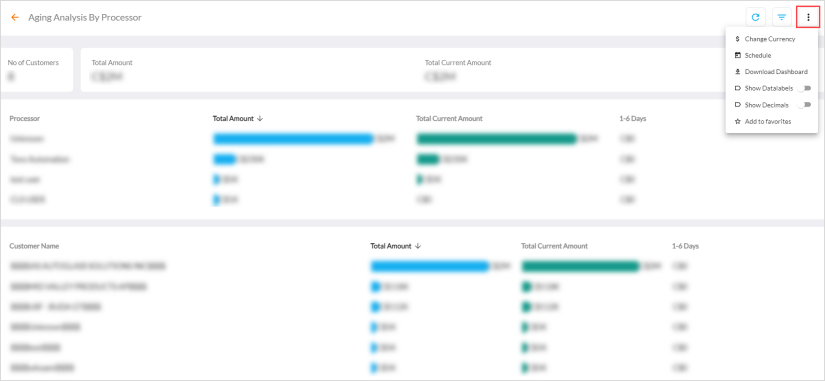Viewport: 825px width, 381px height.
Task: Enable the Show Decimals switch
Action: (x=804, y=105)
